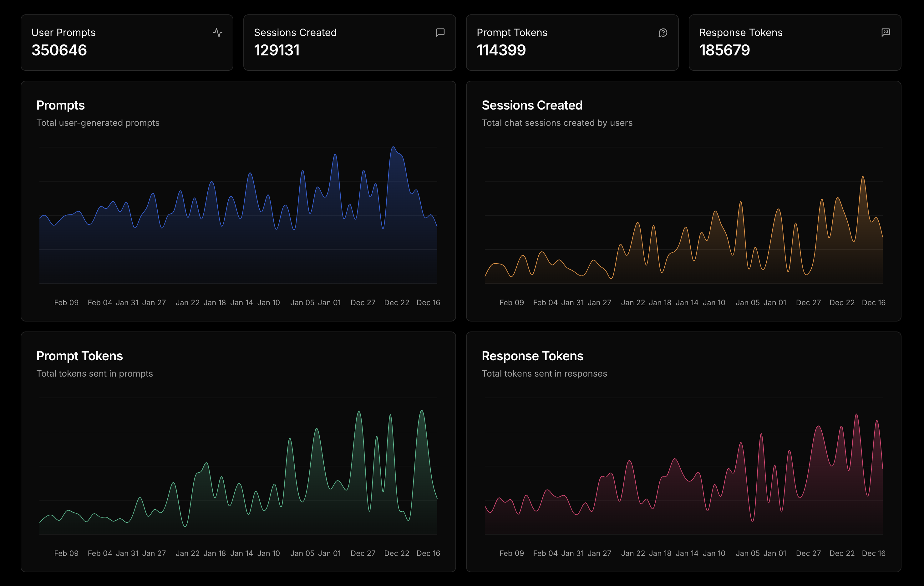Viewport: 924px width, 586px height.
Task: Click the Prompts chart title
Action: pyautogui.click(x=60, y=105)
